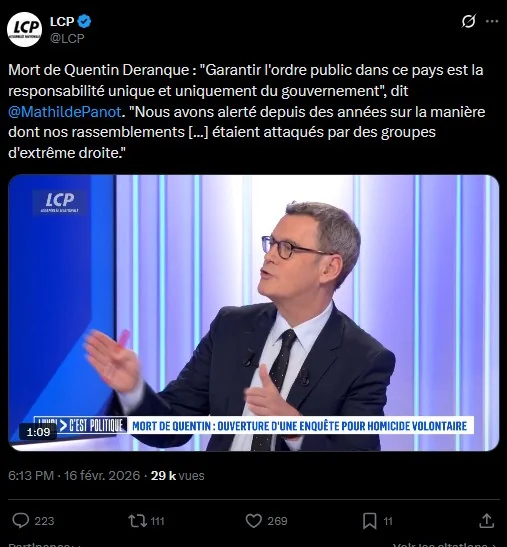Click the LCP logo inside the video
The height and width of the screenshot is (547, 507).
[59, 202]
